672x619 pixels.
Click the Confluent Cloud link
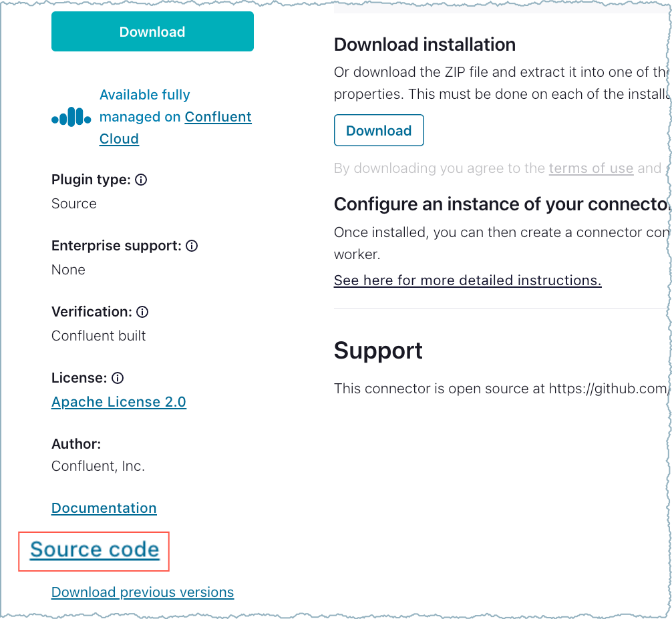pos(218,116)
